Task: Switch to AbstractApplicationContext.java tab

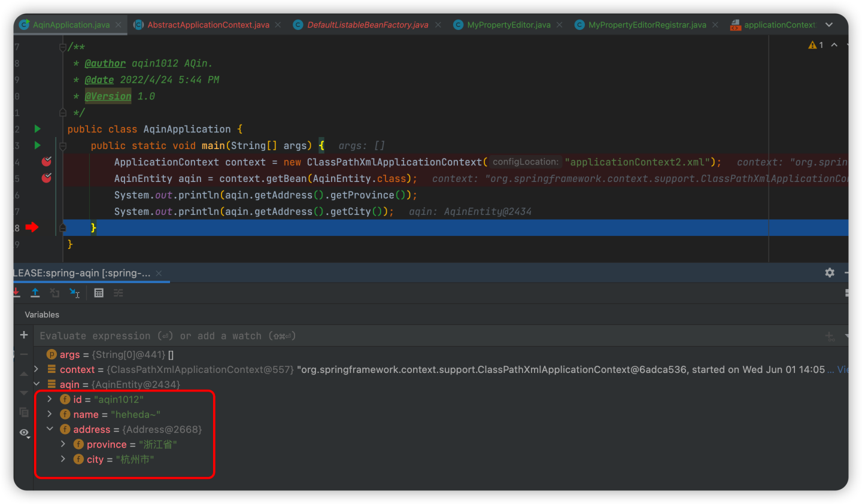Action: pos(208,25)
